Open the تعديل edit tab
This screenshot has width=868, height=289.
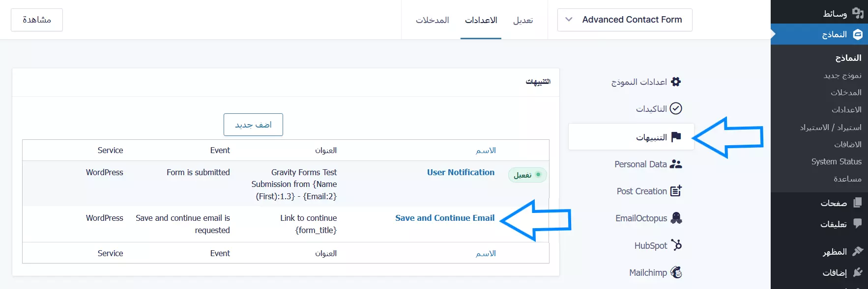coord(523,20)
